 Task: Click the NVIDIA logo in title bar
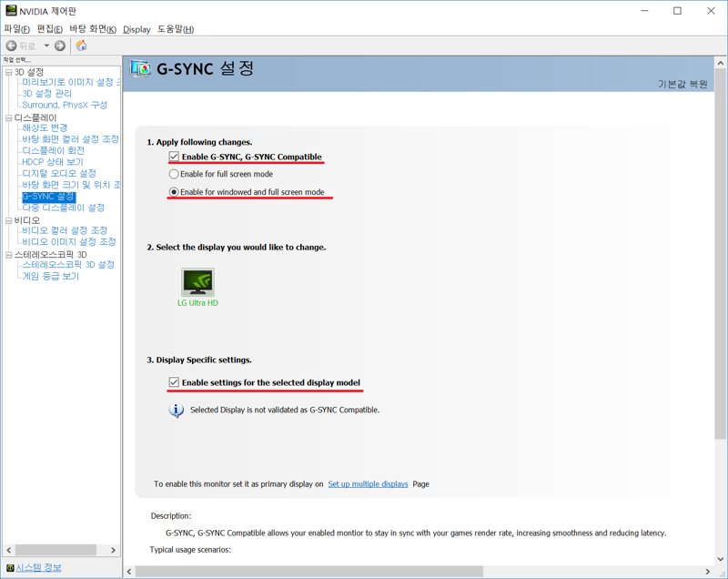(x=11, y=11)
